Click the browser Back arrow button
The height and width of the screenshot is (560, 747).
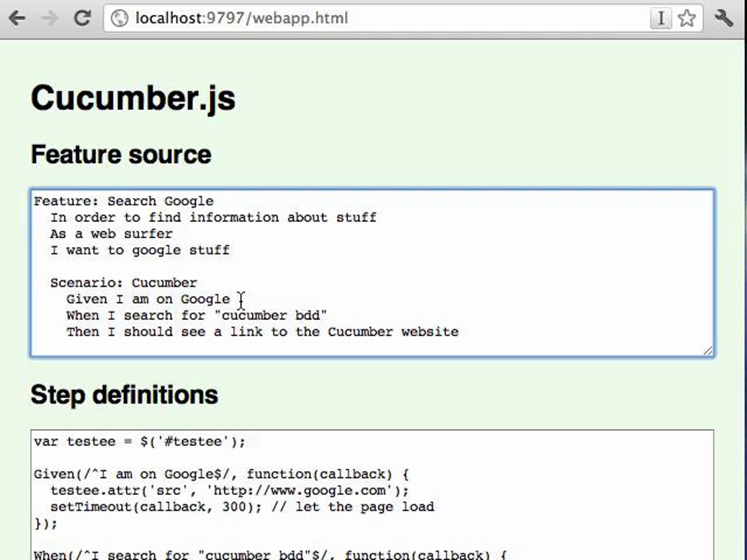tap(17, 18)
